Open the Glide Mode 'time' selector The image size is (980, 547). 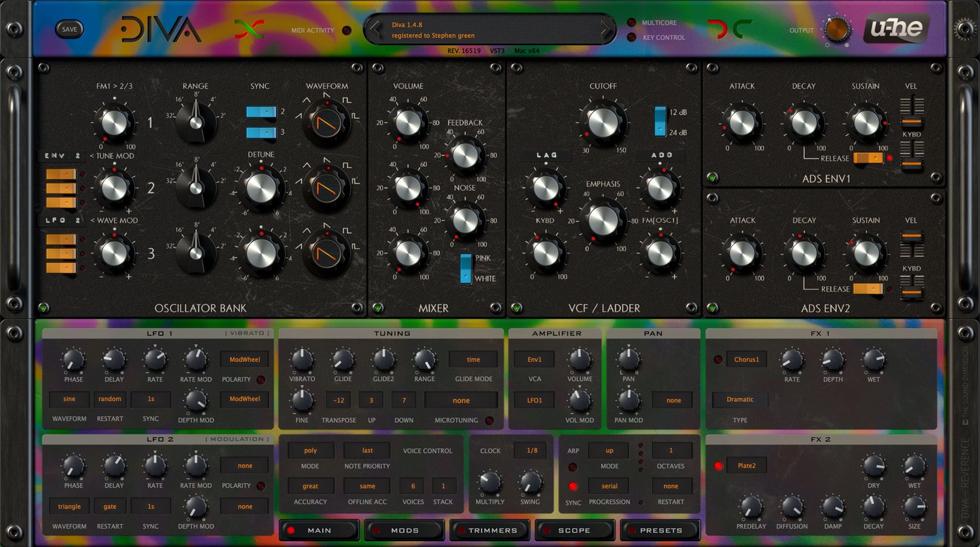[473, 359]
